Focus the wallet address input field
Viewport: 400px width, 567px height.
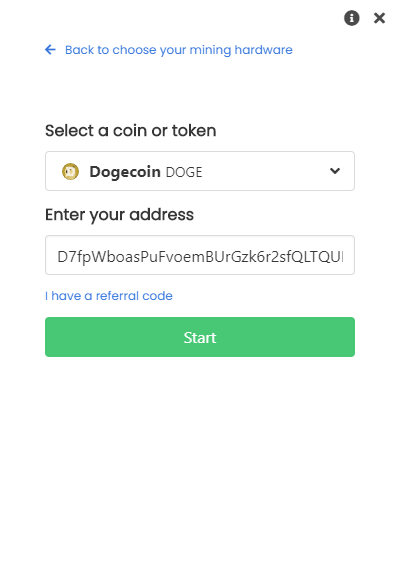coord(200,255)
